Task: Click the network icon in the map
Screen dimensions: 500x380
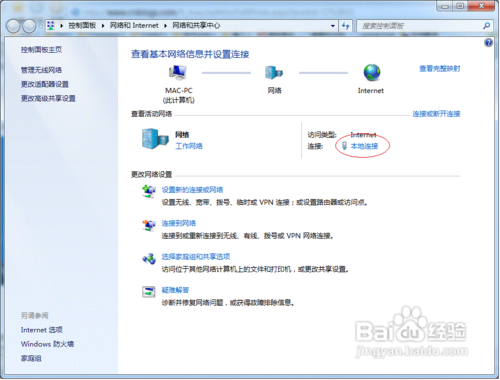Action: click(x=274, y=72)
